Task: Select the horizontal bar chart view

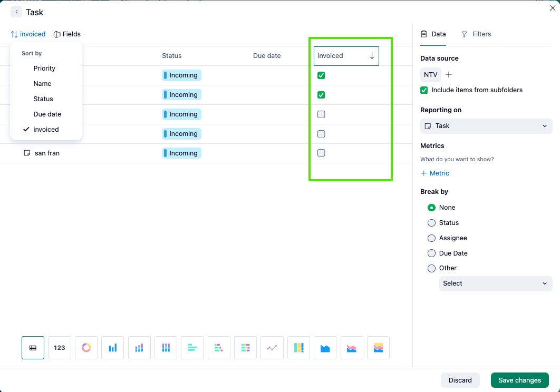Action: pyautogui.click(x=192, y=348)
